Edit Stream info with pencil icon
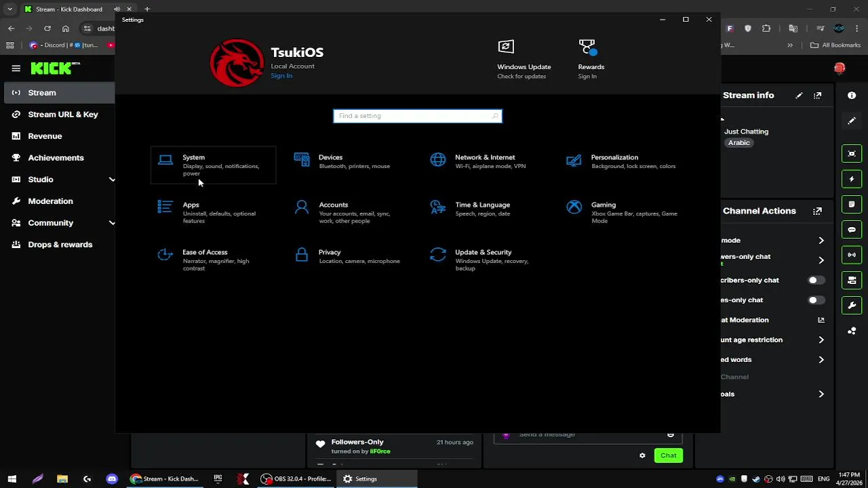Viewport: 868px width, 488px height. [799, 96]
